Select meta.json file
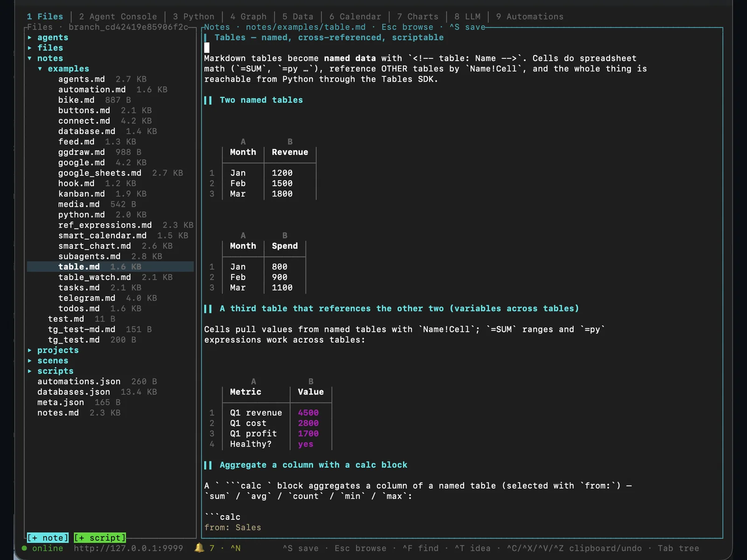Screen dimensions: 747x560 61,402
